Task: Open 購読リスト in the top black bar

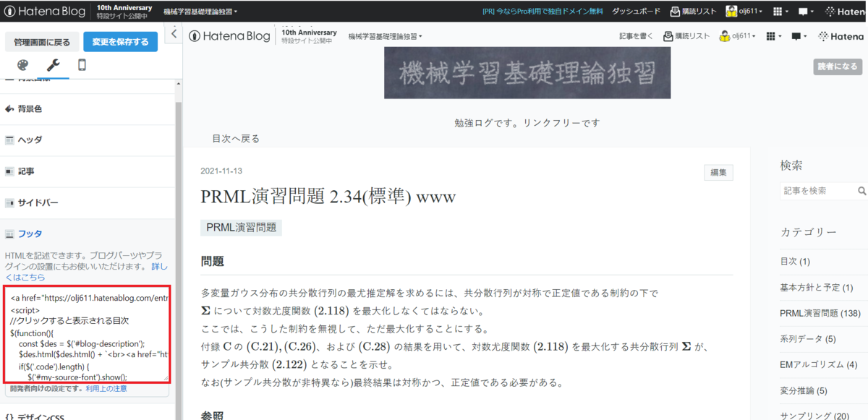Action: point(694,12)
